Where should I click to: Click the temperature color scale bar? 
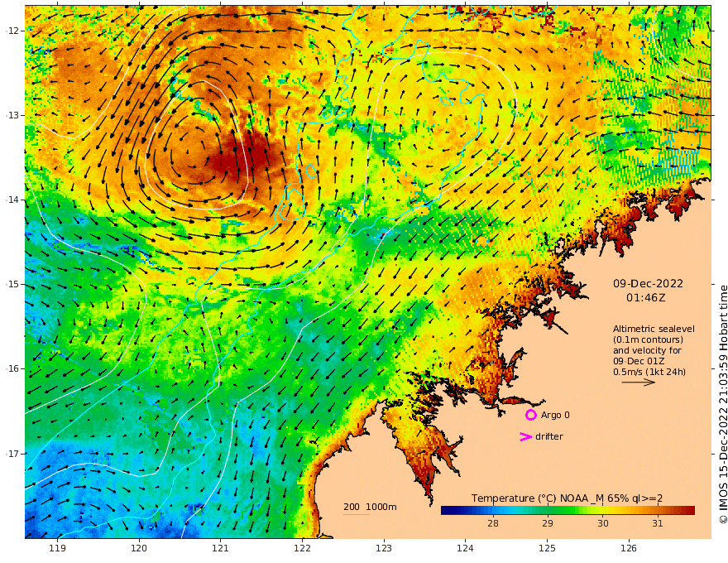pos(568,510)
